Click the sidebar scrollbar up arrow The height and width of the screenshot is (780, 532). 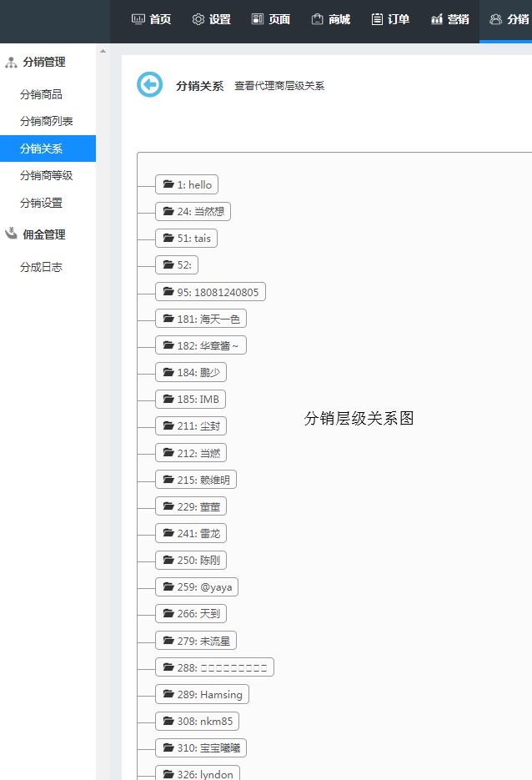click(103, 51)
